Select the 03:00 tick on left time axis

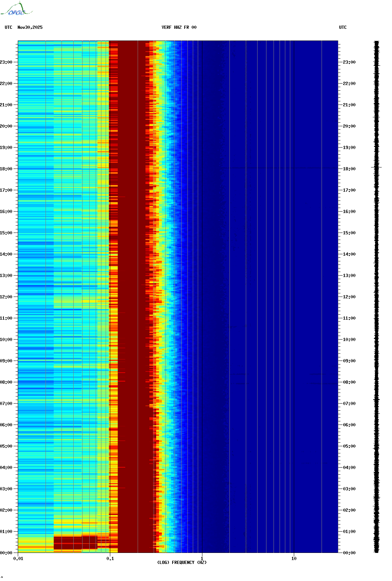(x=6, y=489)
